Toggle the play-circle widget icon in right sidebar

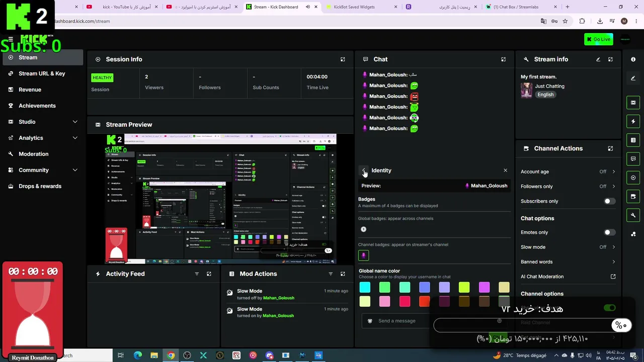[x=633, y=177]
